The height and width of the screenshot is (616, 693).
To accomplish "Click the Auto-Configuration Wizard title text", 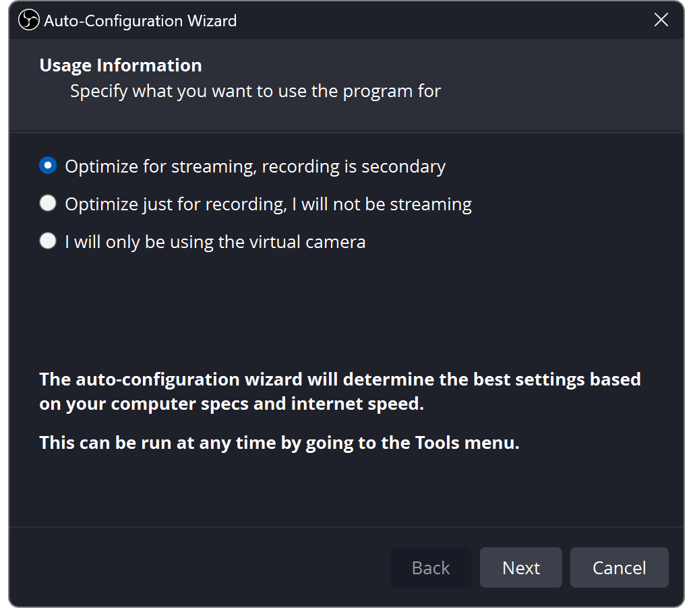I will pyautogui.click(x=140, y=20).
